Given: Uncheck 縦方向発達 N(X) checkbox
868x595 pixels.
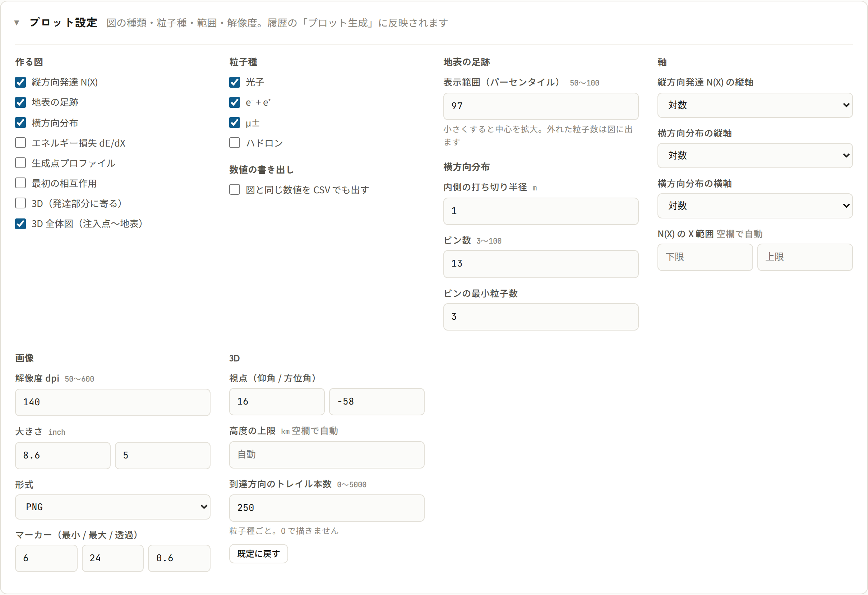Looking at the screenshot, I should pos(20,82).
